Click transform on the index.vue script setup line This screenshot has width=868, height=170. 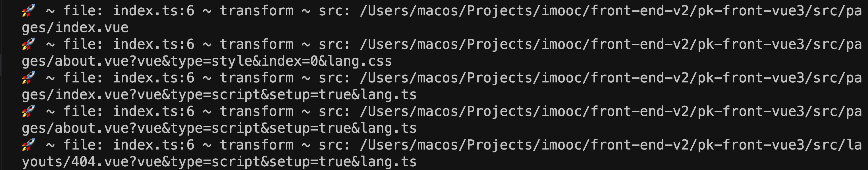256,78
